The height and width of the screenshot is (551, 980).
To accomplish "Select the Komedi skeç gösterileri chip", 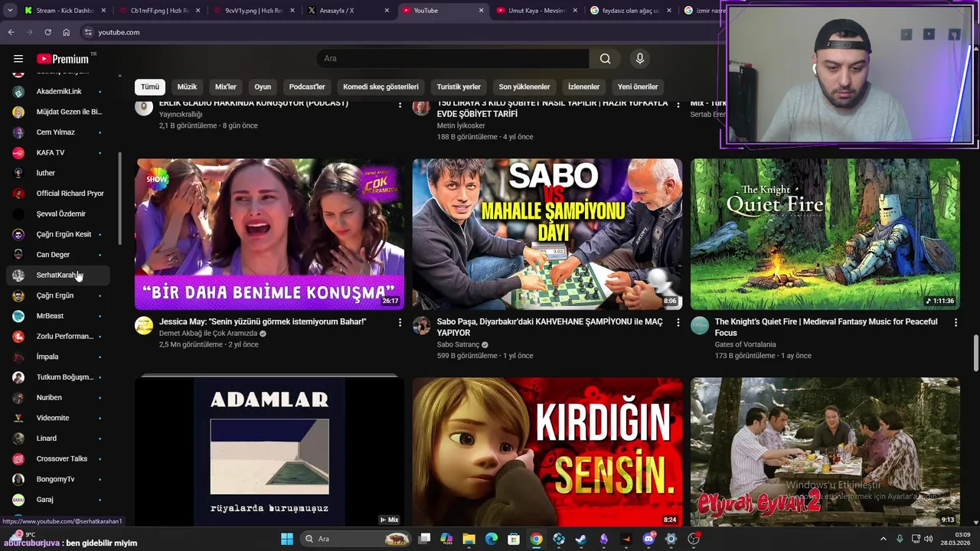I will pos(381,86).
